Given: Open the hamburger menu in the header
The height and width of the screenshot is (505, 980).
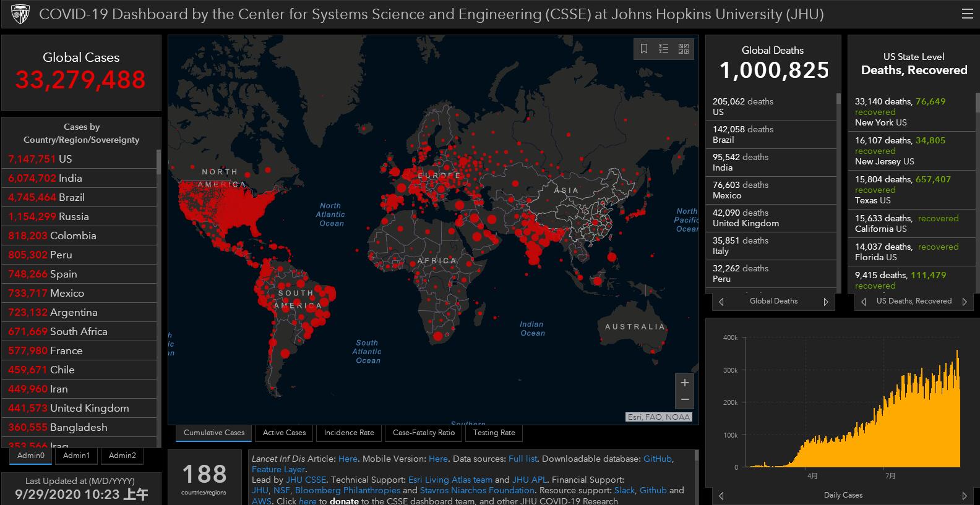Looking at the screenshot, I should pyautogui.click(x=967, y=14).
